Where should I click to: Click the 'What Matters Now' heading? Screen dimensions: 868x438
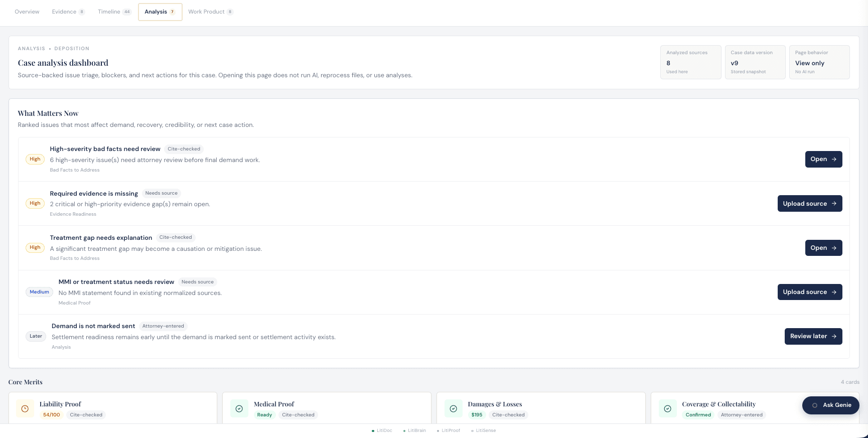[x=48, y=113]
